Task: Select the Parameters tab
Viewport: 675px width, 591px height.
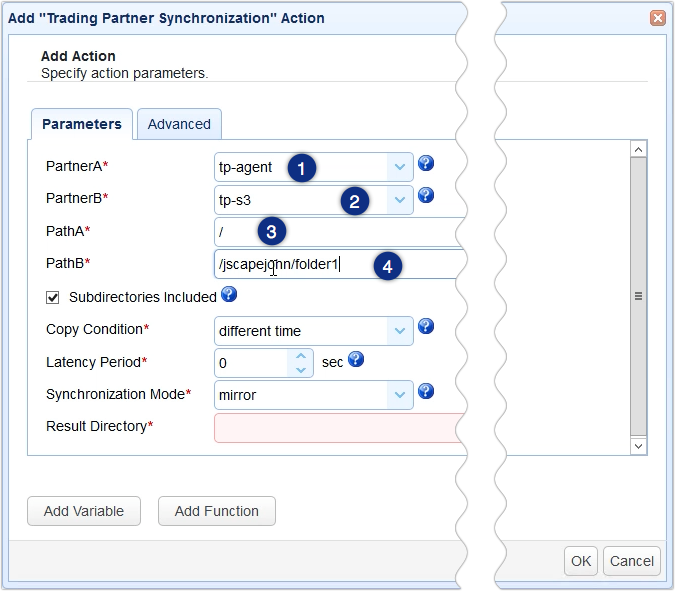Action: [x=81, y=124]
